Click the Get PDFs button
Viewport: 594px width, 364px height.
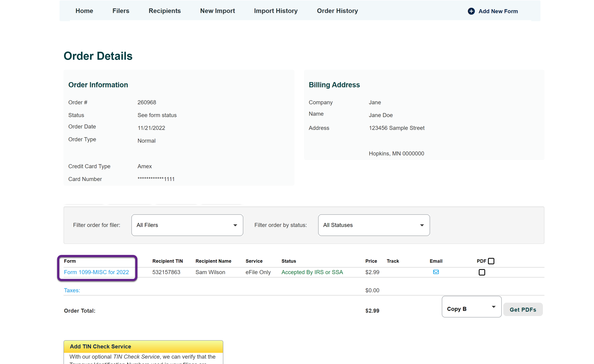[x=523, y=310]
